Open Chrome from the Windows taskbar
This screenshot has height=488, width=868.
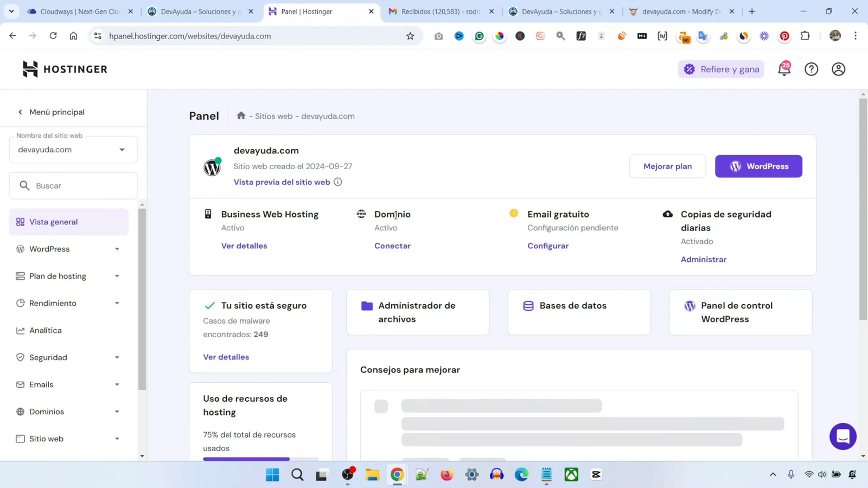tap(397, 474)
